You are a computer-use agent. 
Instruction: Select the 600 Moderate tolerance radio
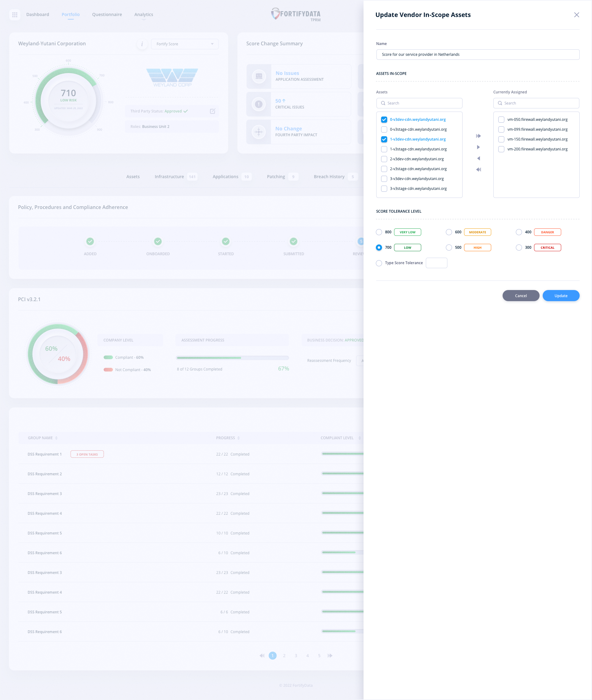(449, 232)
